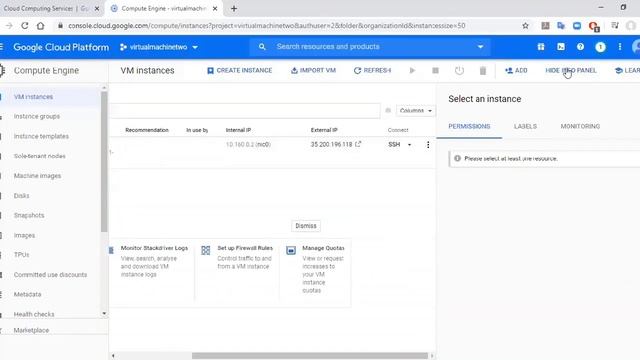This screenshot has height=360, width=640.
Task: Click the Compute Engine heading
Action: pos(46,71)
